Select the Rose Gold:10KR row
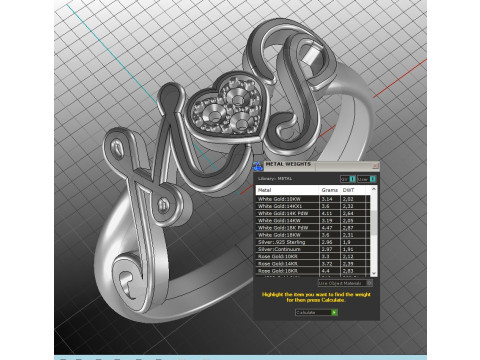This screenshot has width=480, height=360. tap(313, 256)
